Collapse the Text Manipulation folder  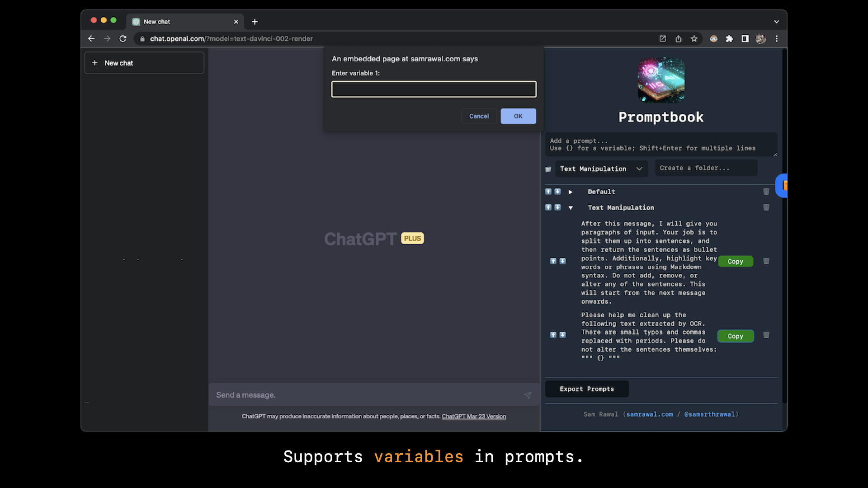571,208
